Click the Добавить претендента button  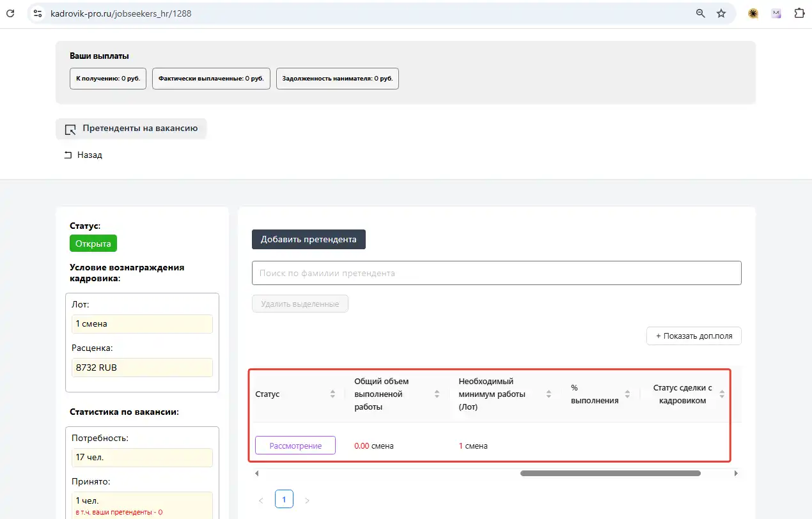[308, 240]
